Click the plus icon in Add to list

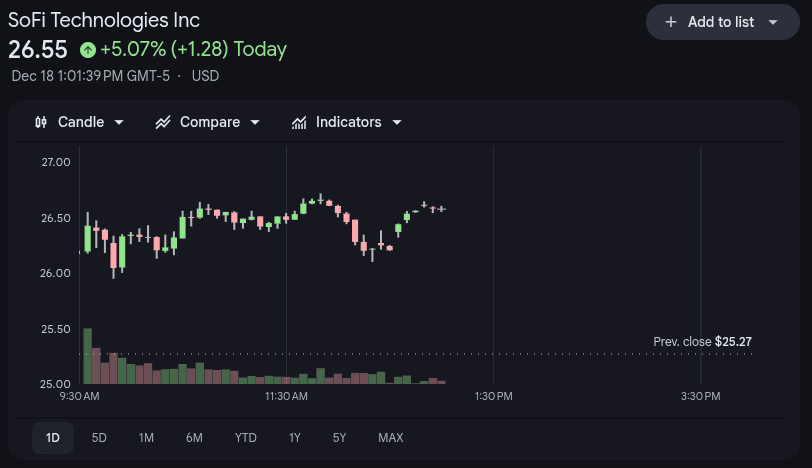(x=671, y=22)
